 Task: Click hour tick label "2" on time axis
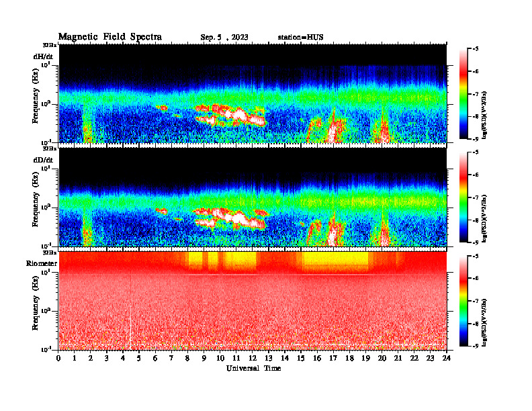coord(91,358)
